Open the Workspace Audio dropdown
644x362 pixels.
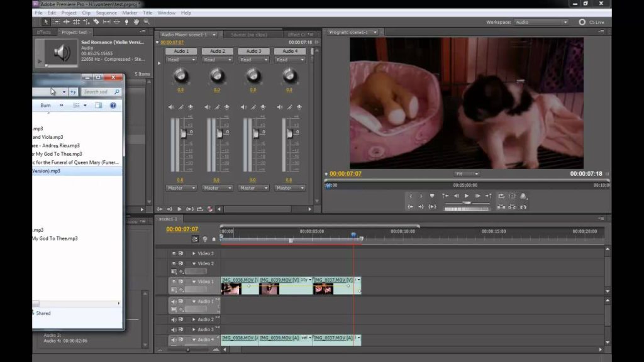click(x=541, y=22)
